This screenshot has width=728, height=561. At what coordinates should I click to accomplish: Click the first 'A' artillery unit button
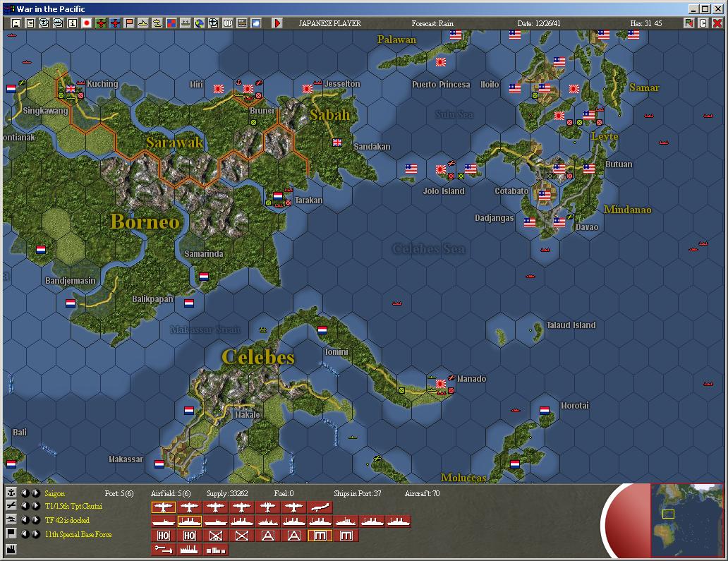tap(267, 536)
